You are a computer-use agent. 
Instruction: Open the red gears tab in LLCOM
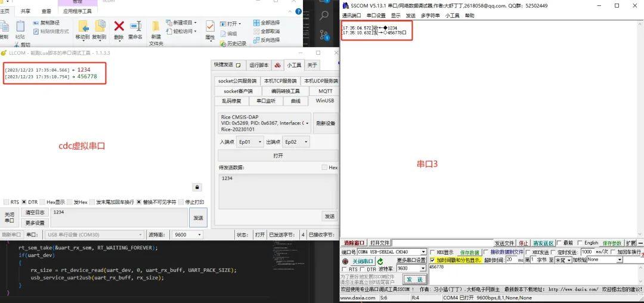tap(278, 65)
